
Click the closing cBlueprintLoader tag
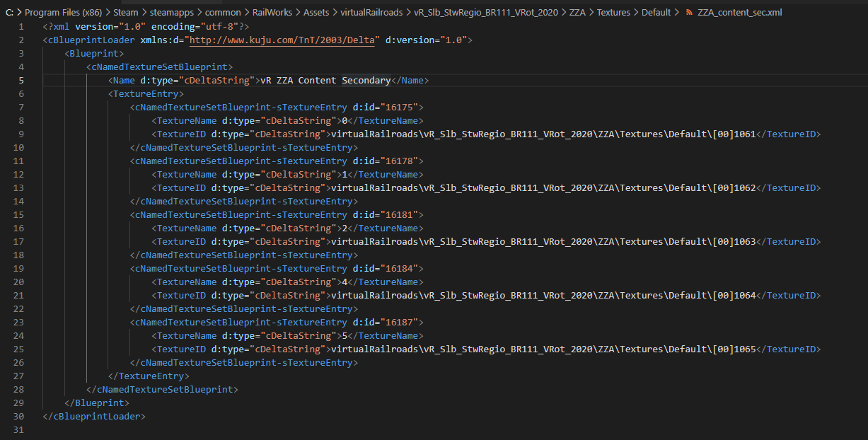coord(94,417)
